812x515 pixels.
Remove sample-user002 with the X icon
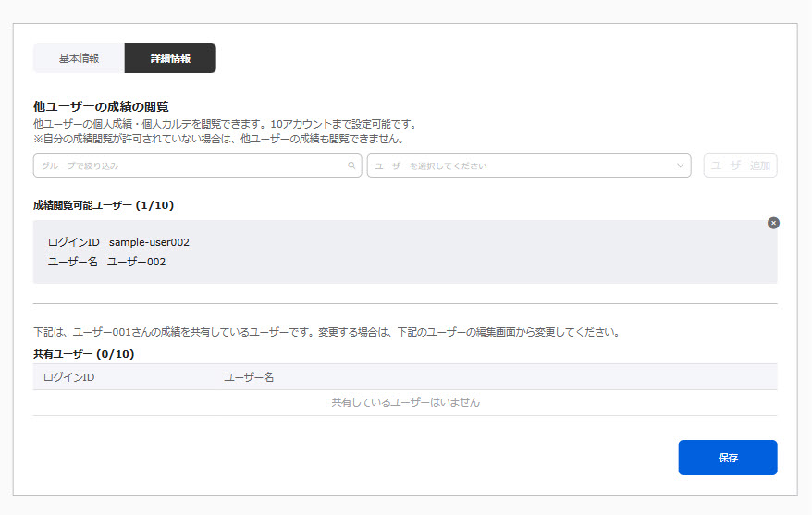[x=773, y=223]
